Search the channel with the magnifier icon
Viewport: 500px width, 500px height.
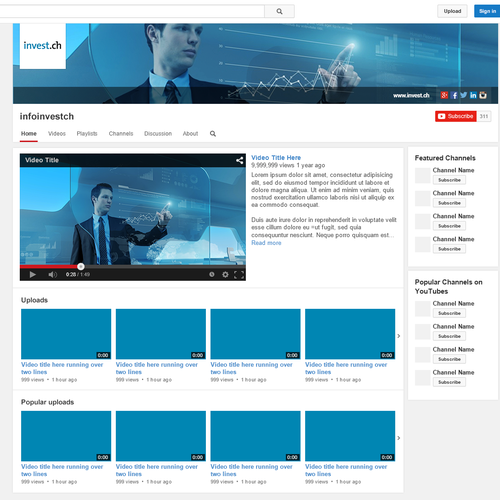click(x=213, y=134)
